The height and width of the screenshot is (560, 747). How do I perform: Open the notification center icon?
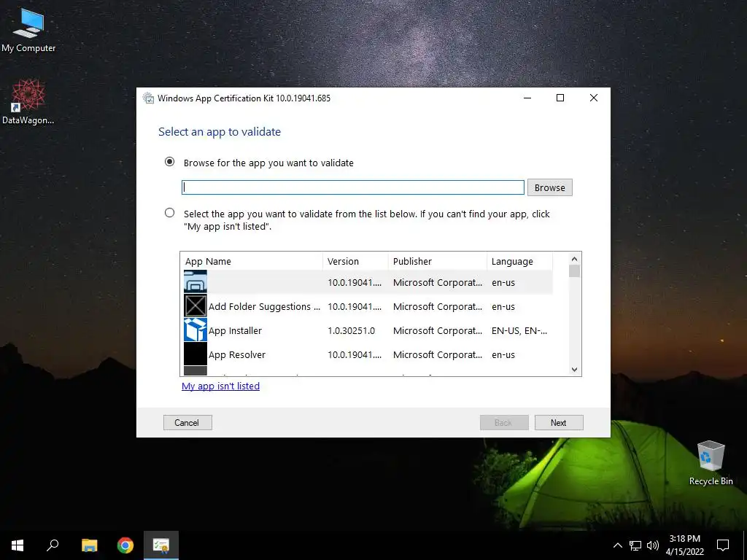pos(723,545)
